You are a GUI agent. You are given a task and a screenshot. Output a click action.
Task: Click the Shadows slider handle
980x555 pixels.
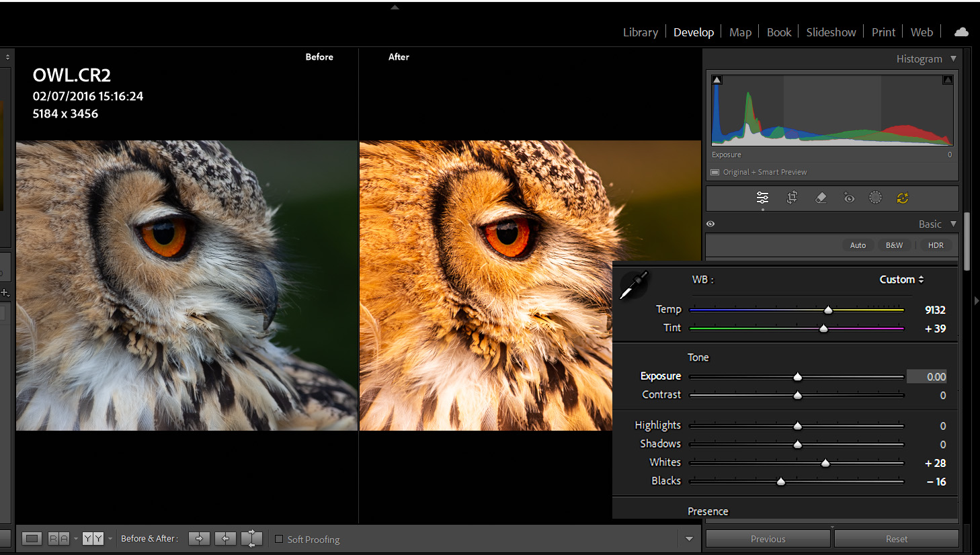pyautogui.click(x=797, y=445)
